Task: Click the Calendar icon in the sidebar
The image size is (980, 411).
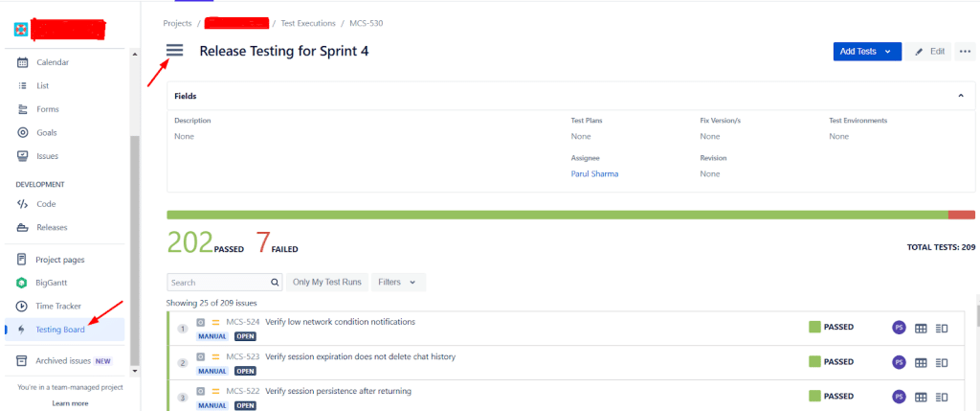Action: 23,62
